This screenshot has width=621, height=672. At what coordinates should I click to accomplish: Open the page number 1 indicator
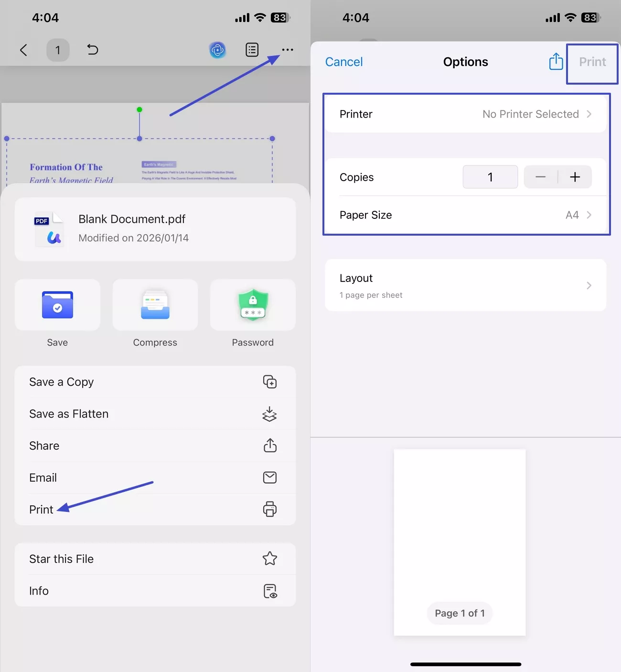[58, 50]
